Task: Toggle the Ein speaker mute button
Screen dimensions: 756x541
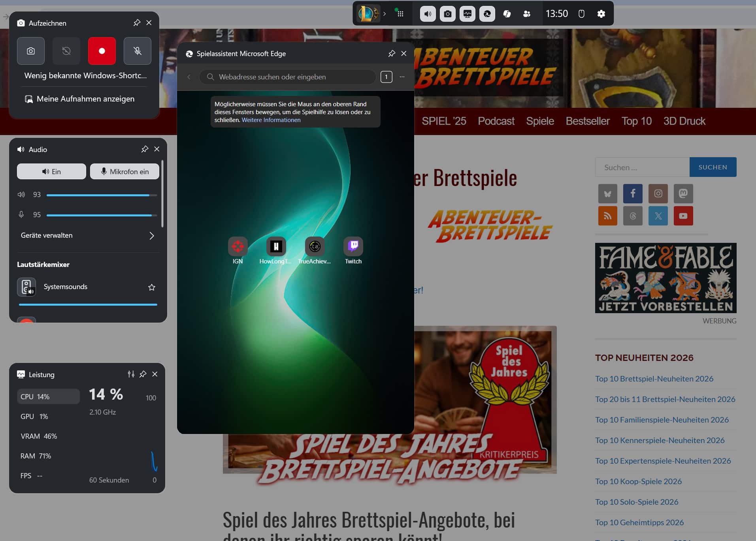Action: point(51,172)
